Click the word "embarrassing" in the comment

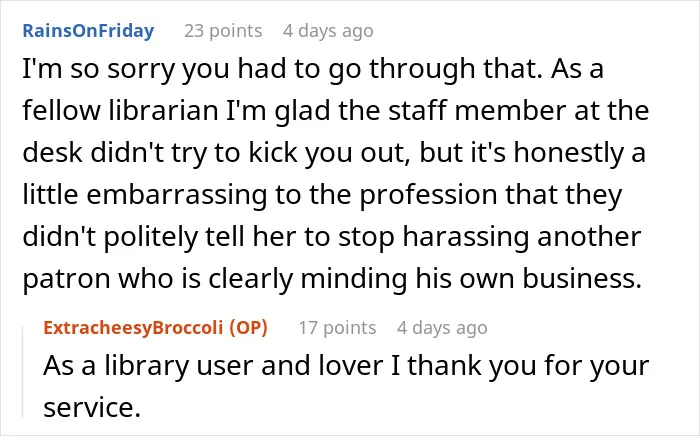point(177,195)
